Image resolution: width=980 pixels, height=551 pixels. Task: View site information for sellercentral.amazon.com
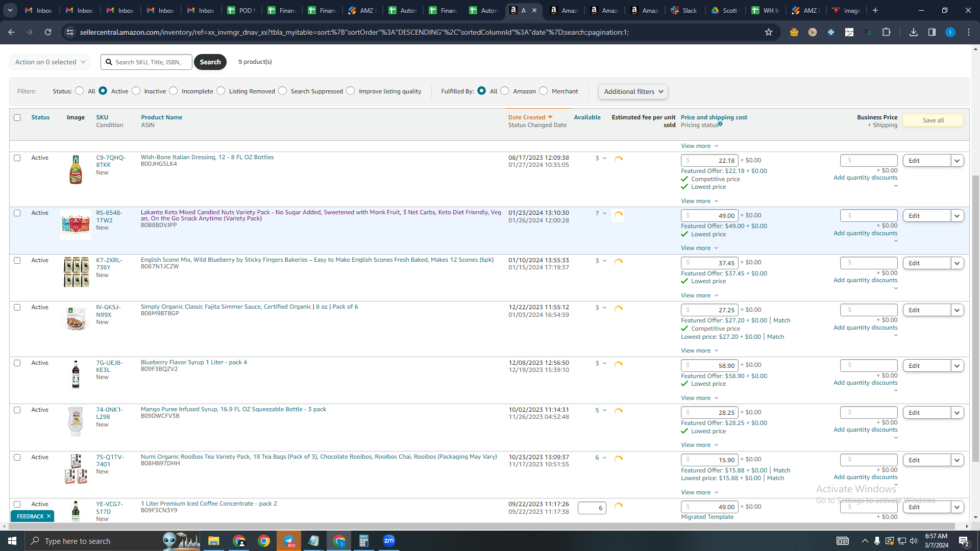(70, 32)
